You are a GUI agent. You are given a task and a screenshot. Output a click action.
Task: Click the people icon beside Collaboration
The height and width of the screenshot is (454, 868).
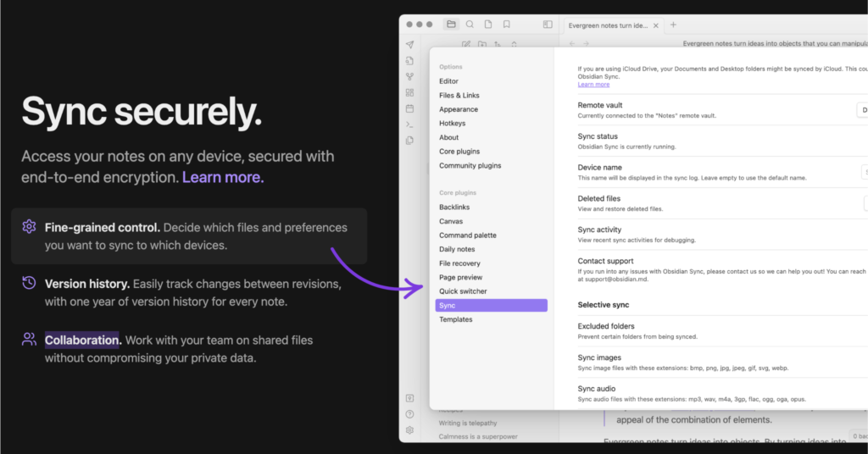pyautogui.click(x=29, y=339)
